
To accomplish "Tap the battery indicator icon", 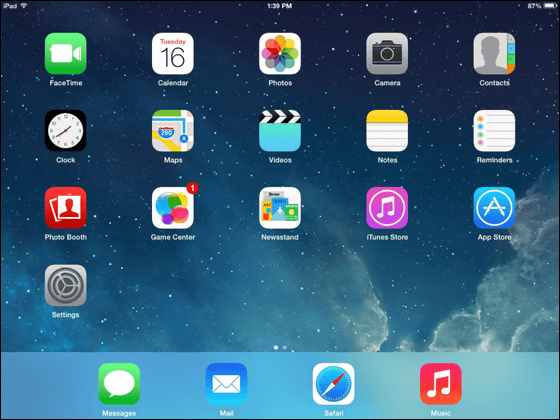I will [550, 6].
